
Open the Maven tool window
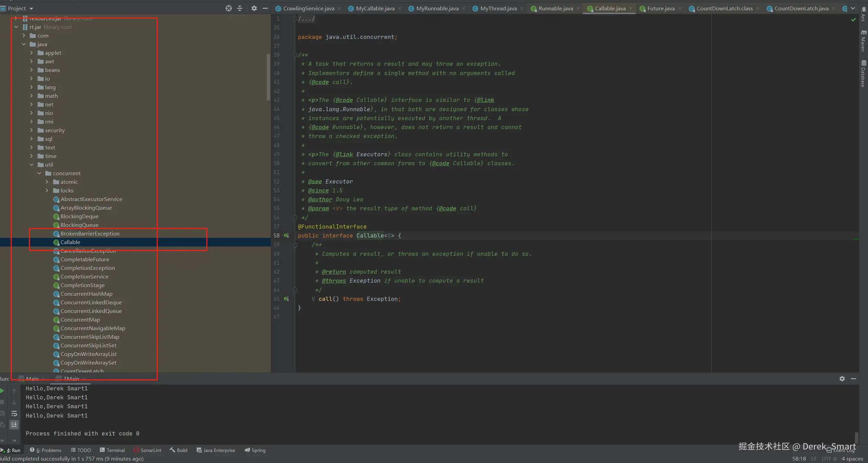click(x=863, y=41)
